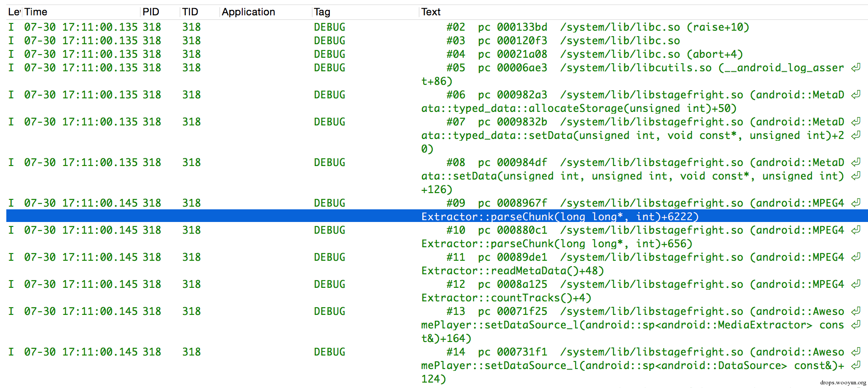Image resolution: width=868 pixels, height=388 pixels.
Task: Click wrap arrow icon on row #06
Action: tap(856, 95)
